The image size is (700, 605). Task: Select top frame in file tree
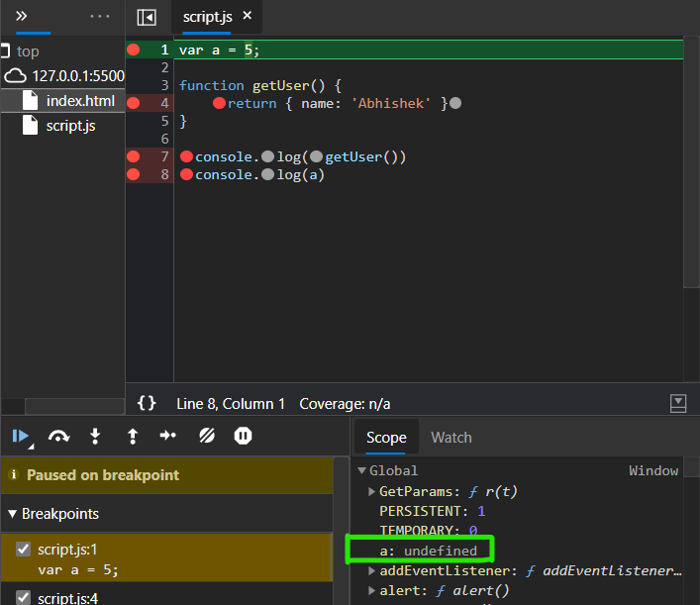(x=28, y=51)
